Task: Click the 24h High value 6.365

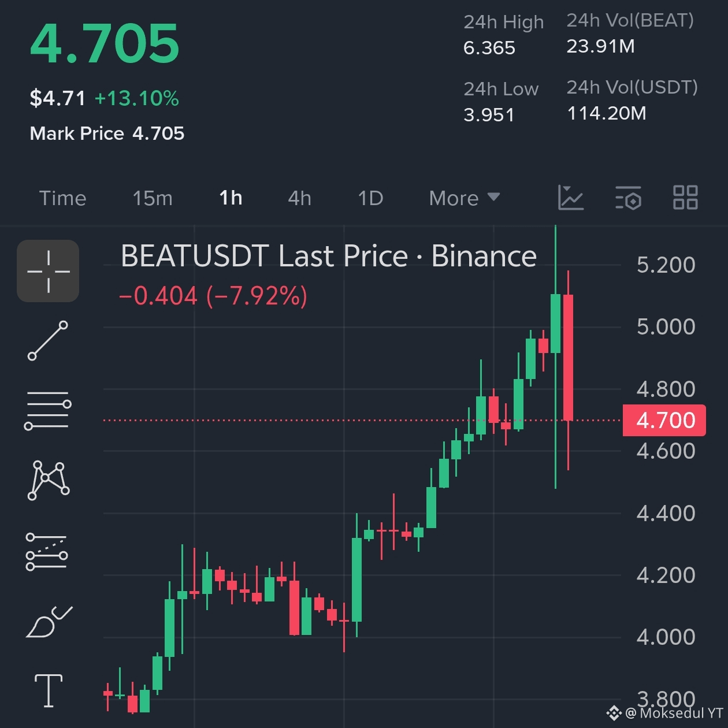Action: 489,48
